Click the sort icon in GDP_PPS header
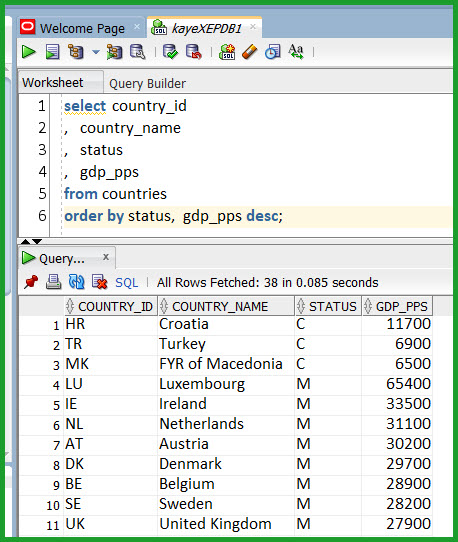 click(368, 306)
